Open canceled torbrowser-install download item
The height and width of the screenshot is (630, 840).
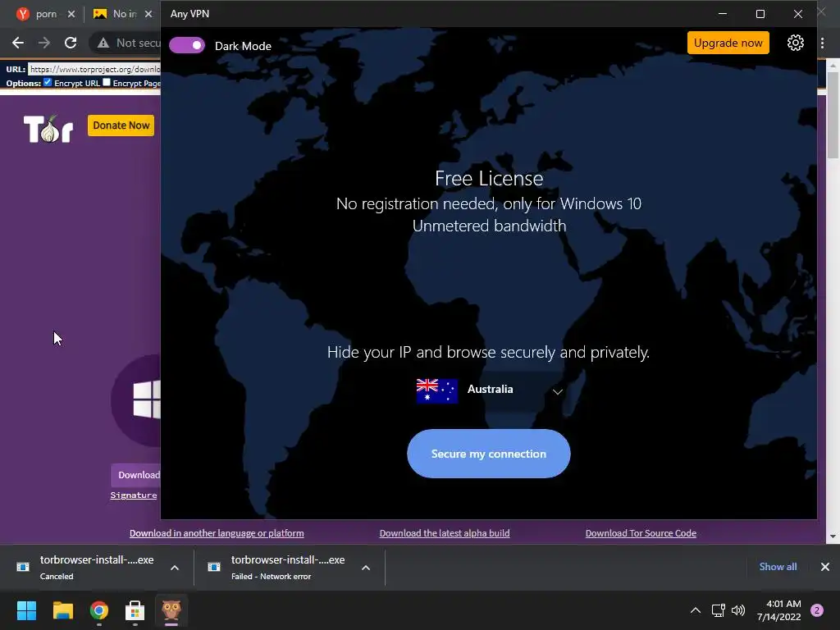click(x=97, y=567)
